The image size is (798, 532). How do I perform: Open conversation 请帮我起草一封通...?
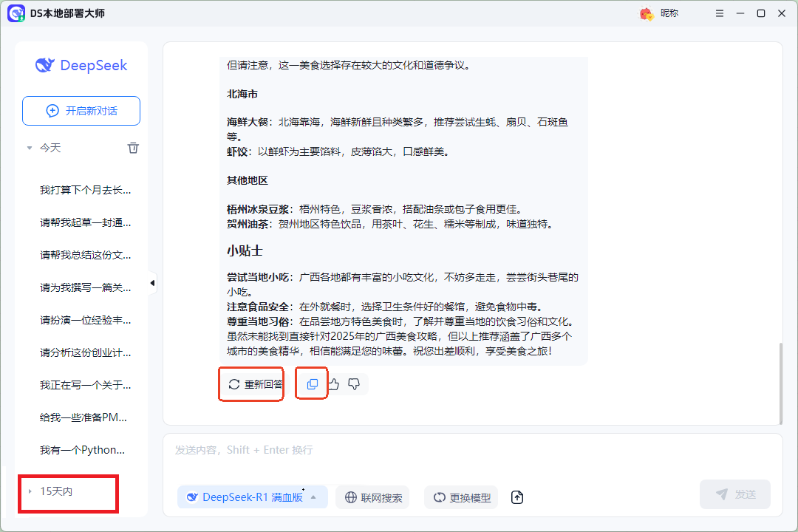[86, 222]
